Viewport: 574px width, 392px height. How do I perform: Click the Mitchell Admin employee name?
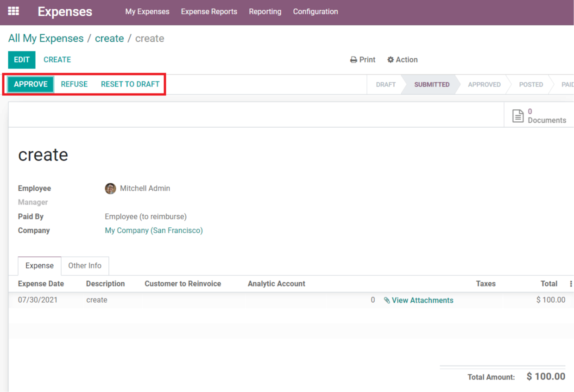click(x=145, y=188)
